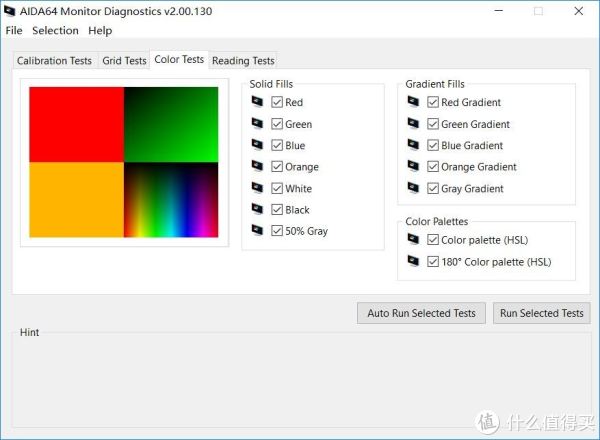Screen dimensions: 600x440
Task: Toggle the Orange solid fill checkbox
Action: 277,166
